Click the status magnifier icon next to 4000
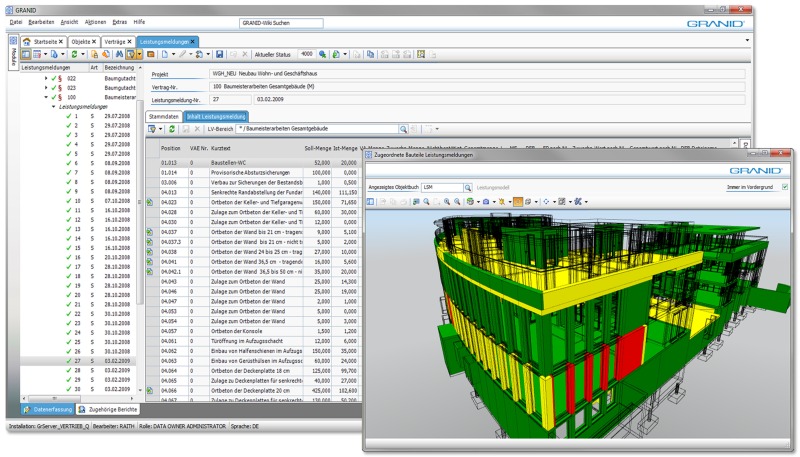The image size is (800, 457). (x=322, y=54)
